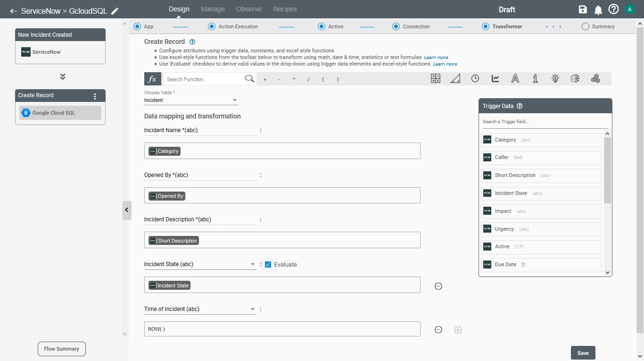
Task: Click the Incident Name mapping field
Action: pos(282,151)
